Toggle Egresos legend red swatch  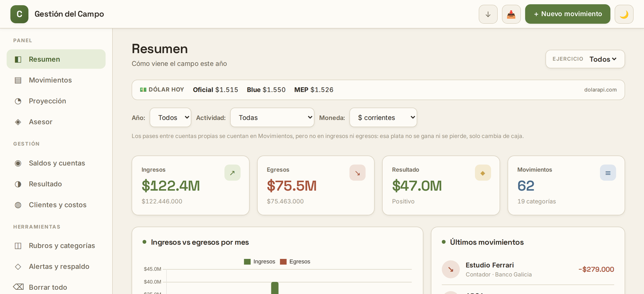point(283,262)
